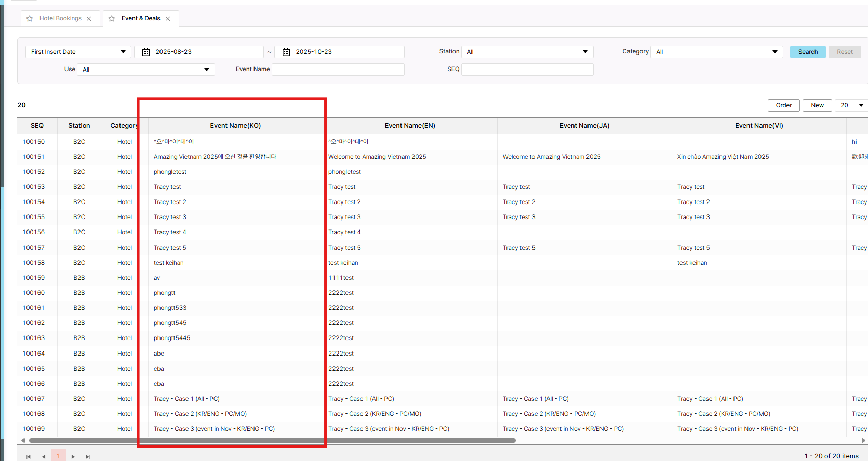Close the Hotel Bookings tab
This screenshot has width=868, height=461.
coord(89,19)
